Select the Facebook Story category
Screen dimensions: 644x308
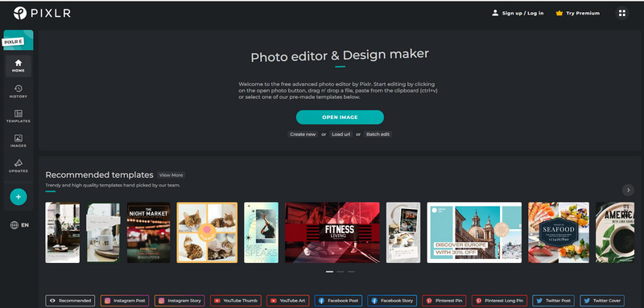click(392, 301)
